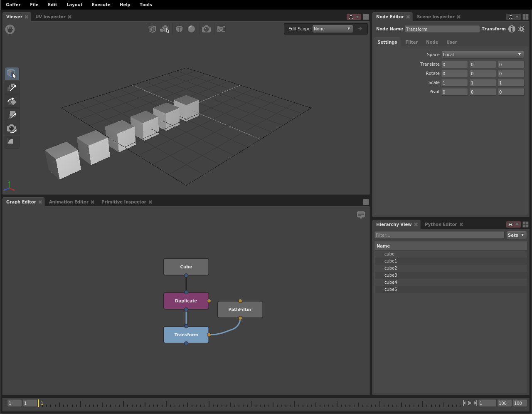The image size is (532, 414).
Task: Click the node info icon beside Transform
Action: (x=512, y=29)
